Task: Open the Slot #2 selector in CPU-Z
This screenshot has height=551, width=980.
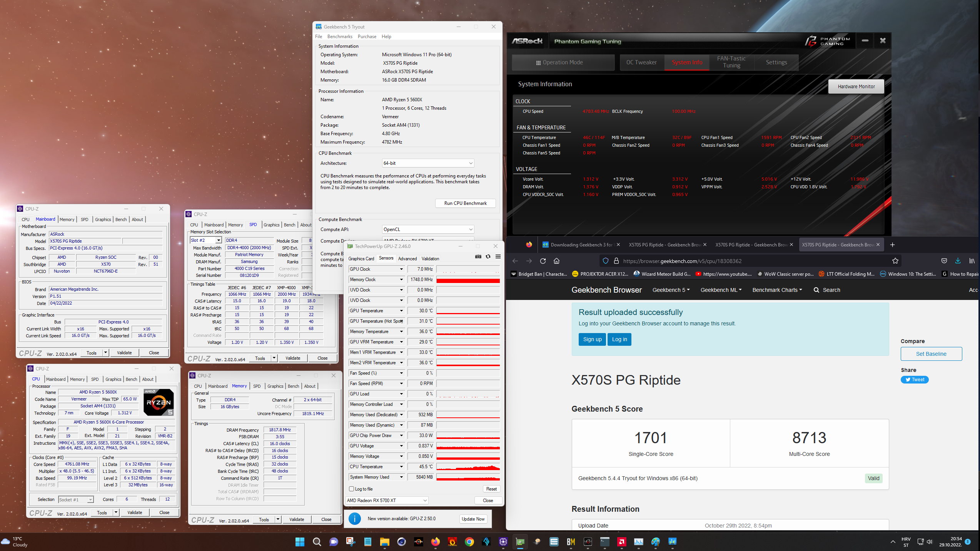Action: 206,240
